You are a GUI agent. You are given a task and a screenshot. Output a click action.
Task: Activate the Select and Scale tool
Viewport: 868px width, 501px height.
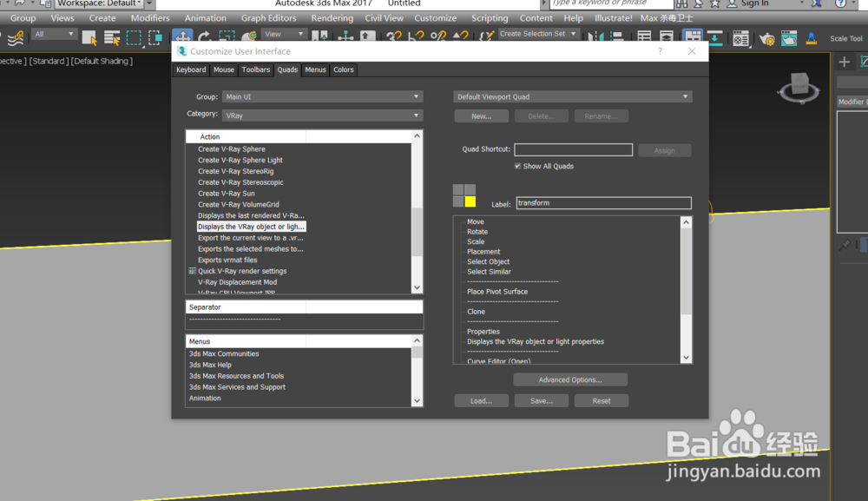(227, 37)
